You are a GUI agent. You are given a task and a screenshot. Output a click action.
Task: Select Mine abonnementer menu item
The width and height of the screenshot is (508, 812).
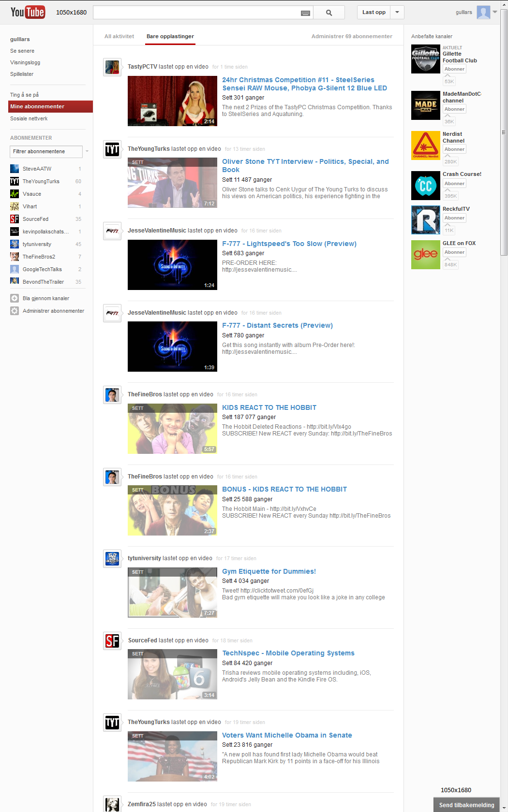[x=51, y=106]
